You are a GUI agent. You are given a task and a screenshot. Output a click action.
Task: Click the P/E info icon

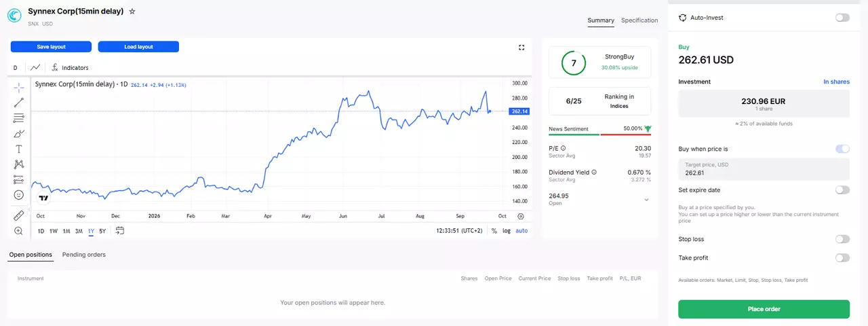coord(564,148)
